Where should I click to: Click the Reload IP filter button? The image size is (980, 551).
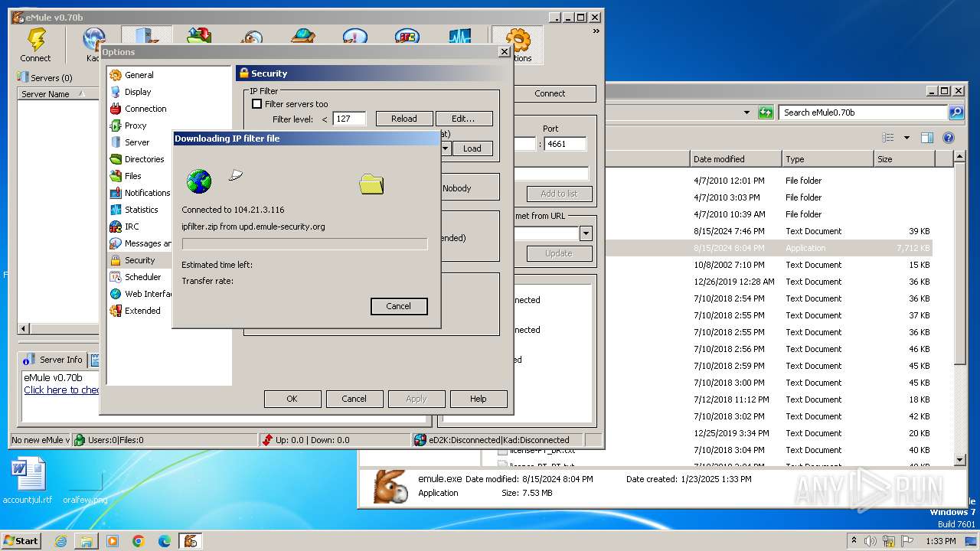coord(404,119)
